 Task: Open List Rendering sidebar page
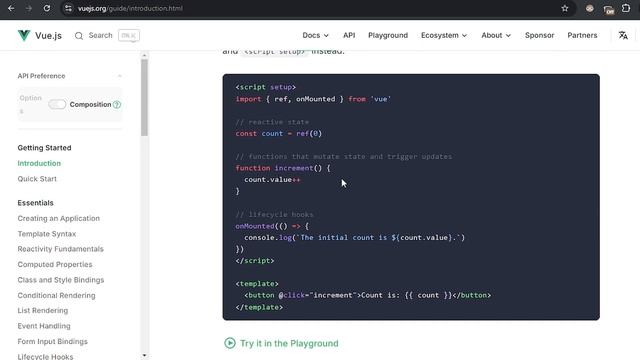[x=43, y=311]
